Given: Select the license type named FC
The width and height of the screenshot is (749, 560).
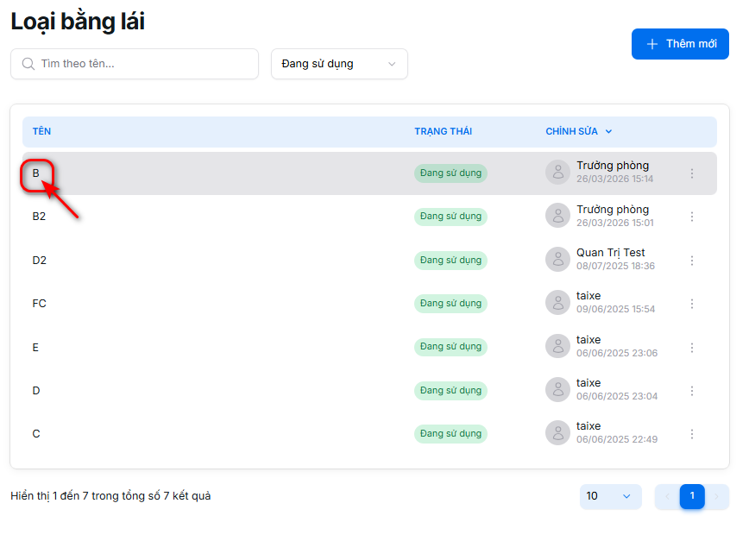Looking at the screenshot, I should tap(40, 304).
